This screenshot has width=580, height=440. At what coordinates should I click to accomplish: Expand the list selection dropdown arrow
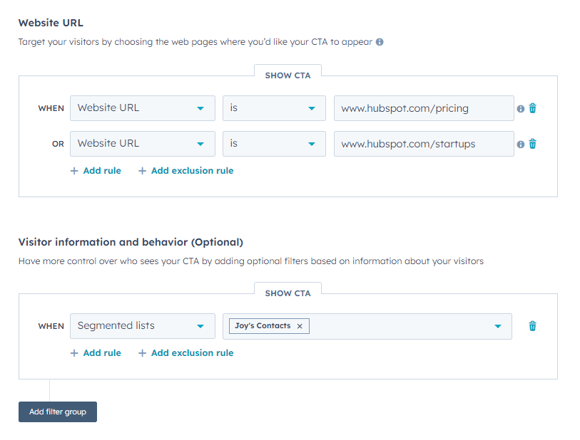click(x=498, y=326)
